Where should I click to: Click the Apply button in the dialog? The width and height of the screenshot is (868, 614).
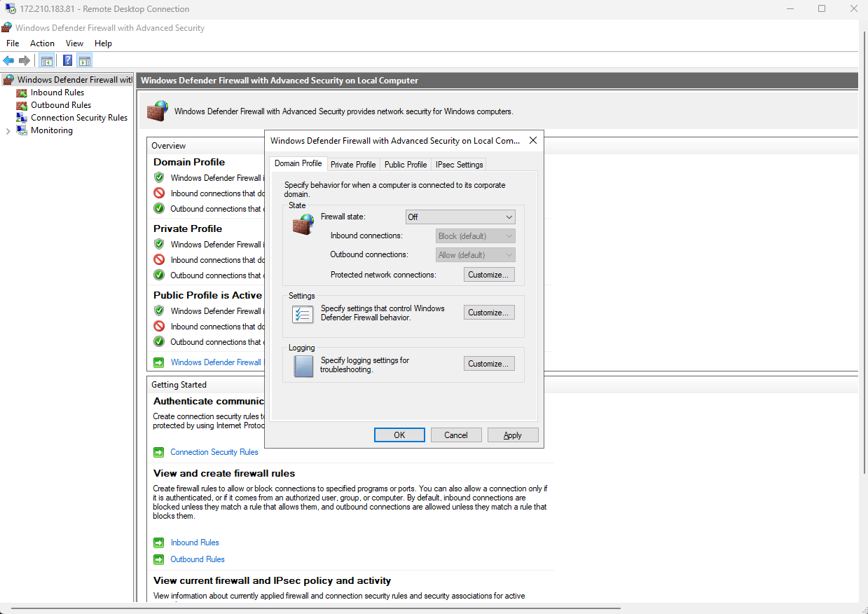(x=513, y=435)
